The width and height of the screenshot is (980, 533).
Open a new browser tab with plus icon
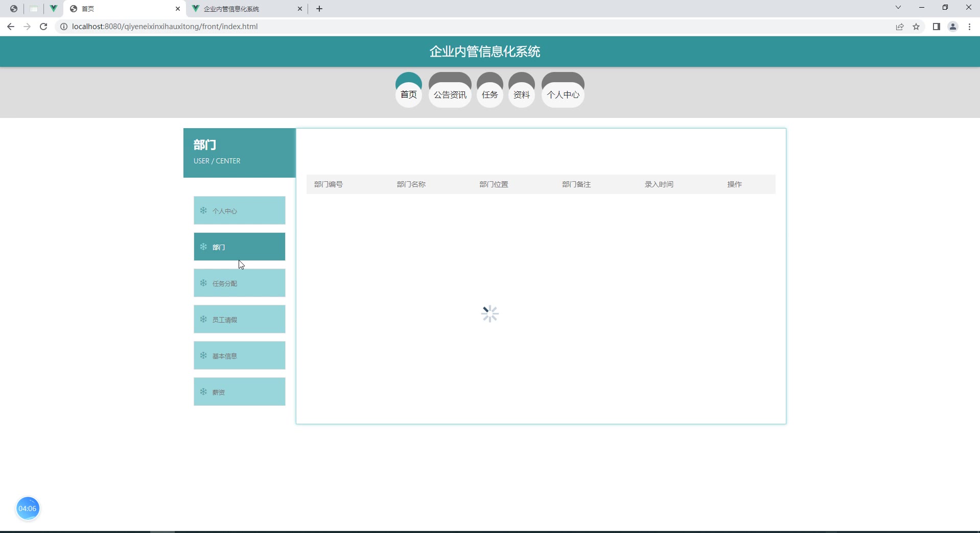click(x=319, y=9)
